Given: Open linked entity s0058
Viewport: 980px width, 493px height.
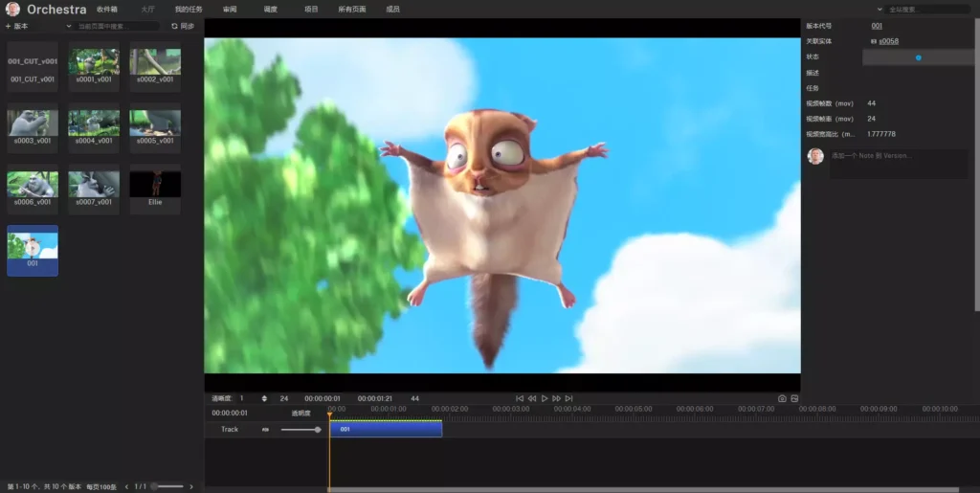Looking at the screenshot, I should 889,41.
